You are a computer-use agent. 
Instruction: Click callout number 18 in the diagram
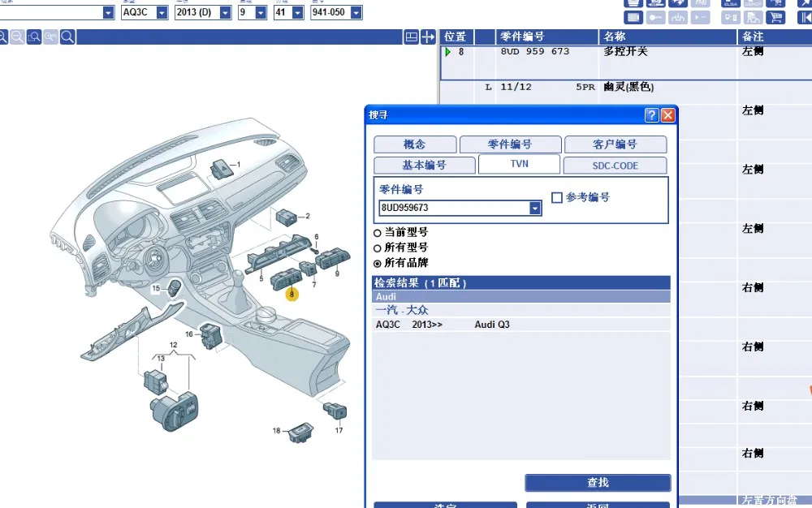[x=277, y=430]
